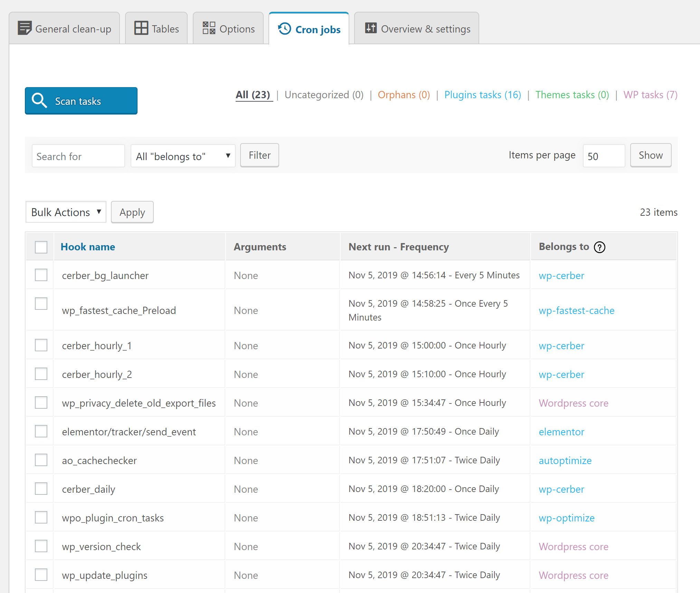The image size is (700, 593).
Task: Click the General clean-up tab icon
Action: pyautogui.click(x=25, y=28)
